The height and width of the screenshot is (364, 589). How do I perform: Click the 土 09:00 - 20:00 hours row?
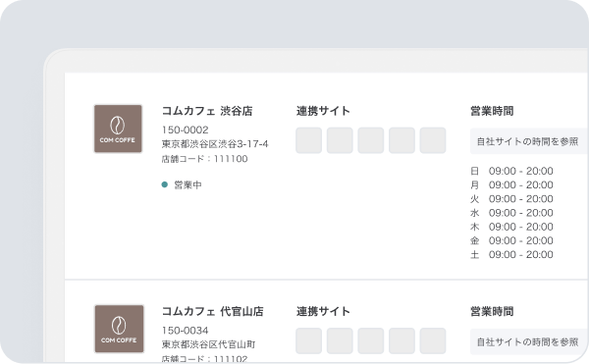click(511, 254)
